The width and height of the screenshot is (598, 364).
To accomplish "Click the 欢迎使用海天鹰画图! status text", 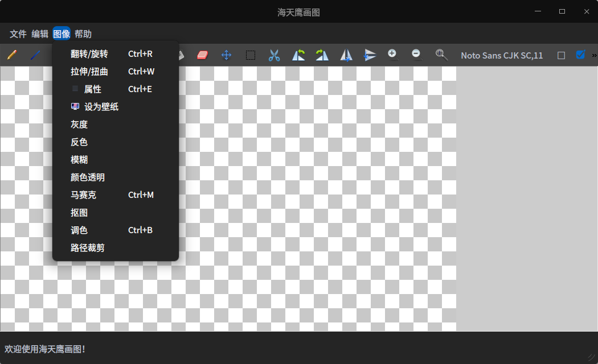I will pos(44,349).
